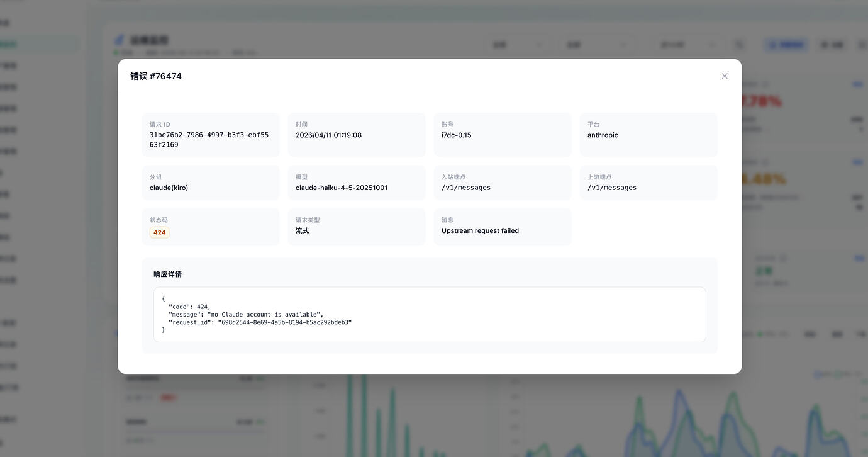Click the "模型" field label
Screen dimensions: 868x457
click(x=302, y=178)
